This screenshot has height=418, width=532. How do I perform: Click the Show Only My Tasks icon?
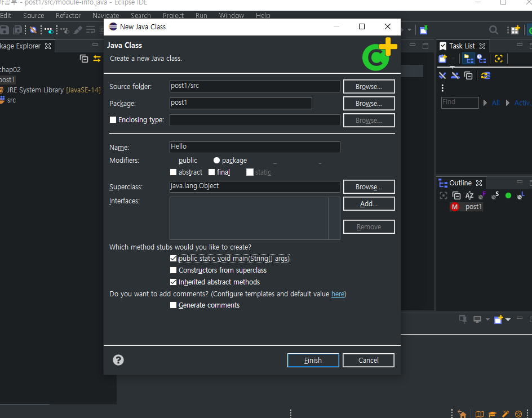[455, 75]
